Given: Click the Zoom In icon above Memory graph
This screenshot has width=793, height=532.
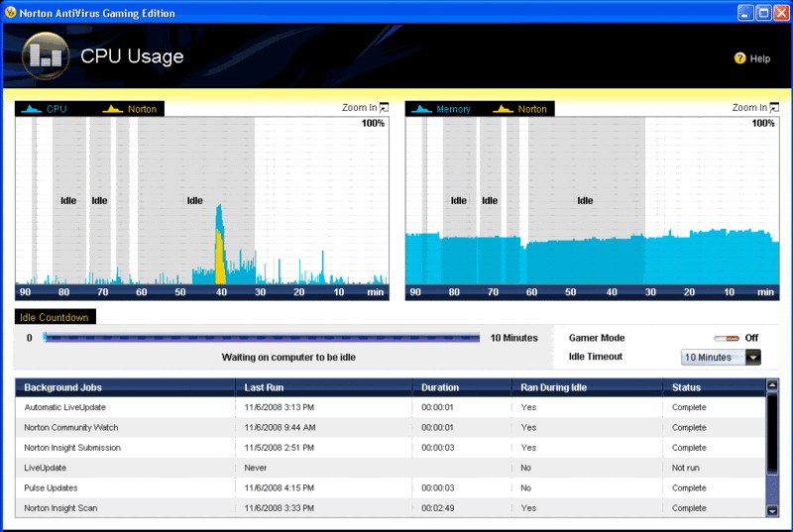Looking at the screenshot, I should click(x=774, y=108).
